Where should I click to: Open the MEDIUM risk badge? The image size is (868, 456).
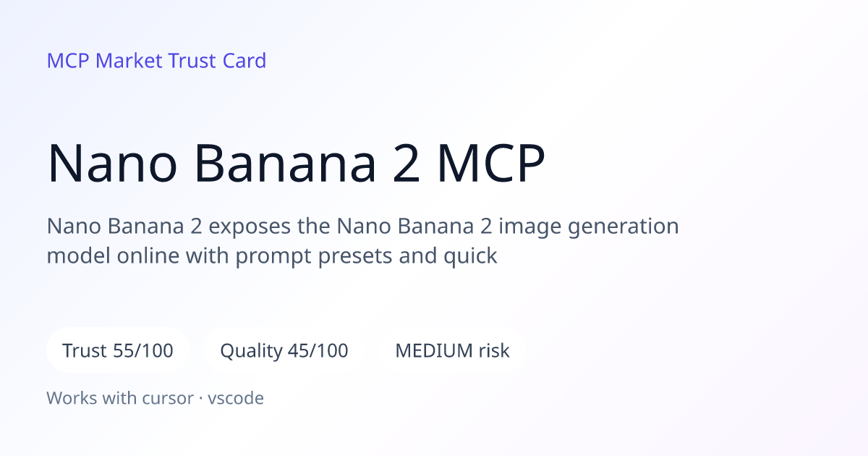452,351
